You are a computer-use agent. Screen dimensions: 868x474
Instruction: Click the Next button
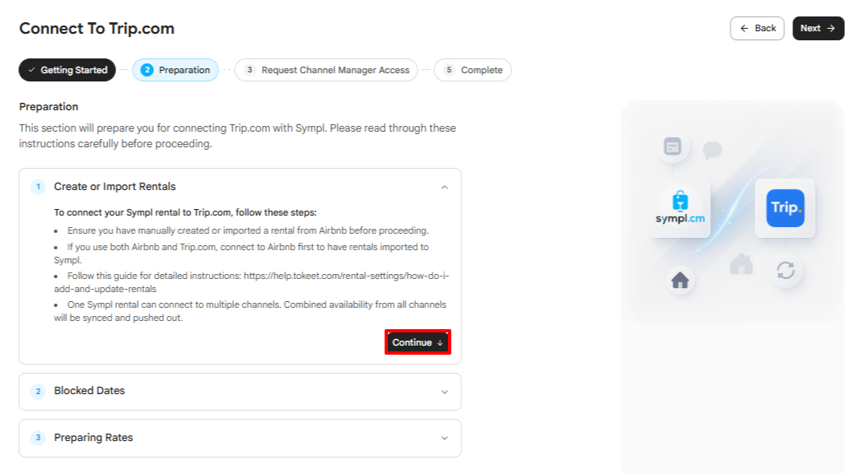click(819, 28)
